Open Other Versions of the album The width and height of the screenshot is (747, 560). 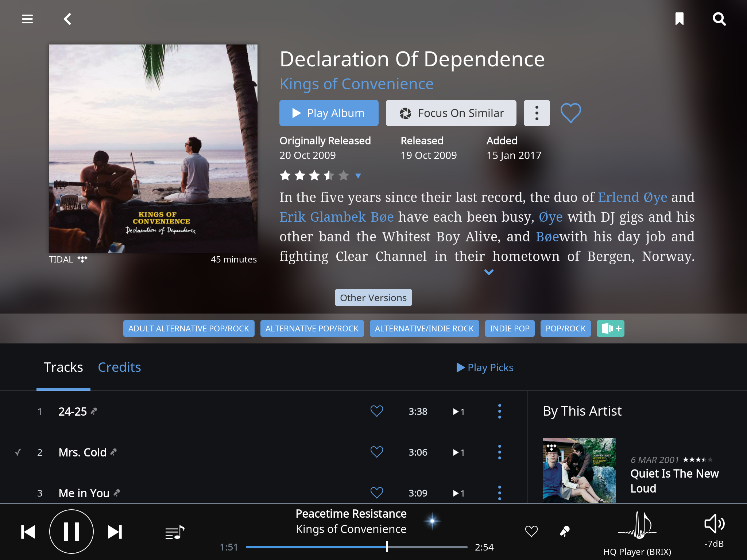[x=373, y=297]
